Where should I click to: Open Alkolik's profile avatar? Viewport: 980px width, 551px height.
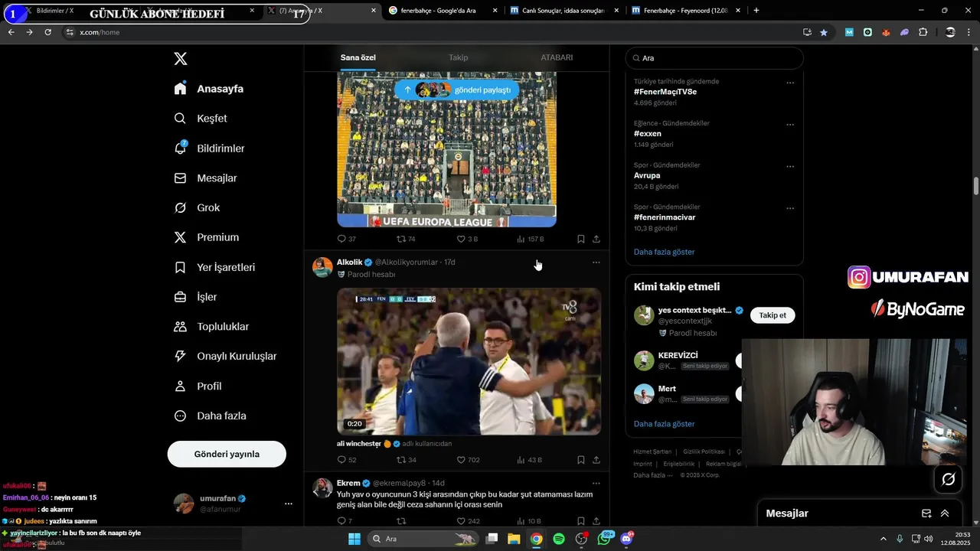(x=323, y=267)
